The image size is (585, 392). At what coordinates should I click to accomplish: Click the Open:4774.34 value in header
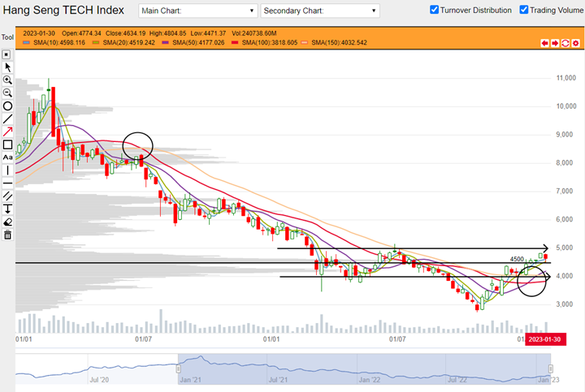tap(81, 33)
